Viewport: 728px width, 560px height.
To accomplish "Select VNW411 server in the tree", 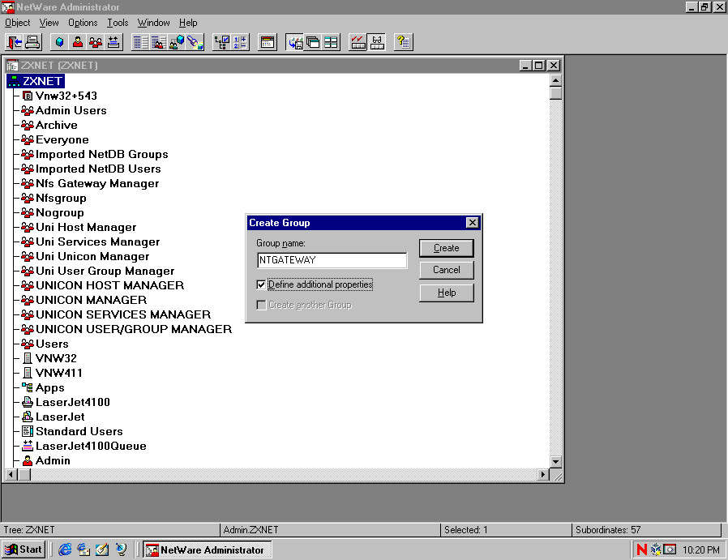I will tap(59, 373).
